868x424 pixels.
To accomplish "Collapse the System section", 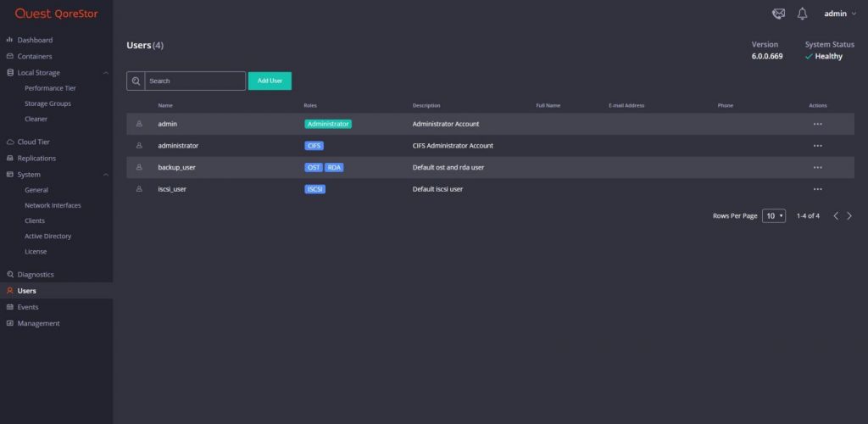I will coord(106,175).
